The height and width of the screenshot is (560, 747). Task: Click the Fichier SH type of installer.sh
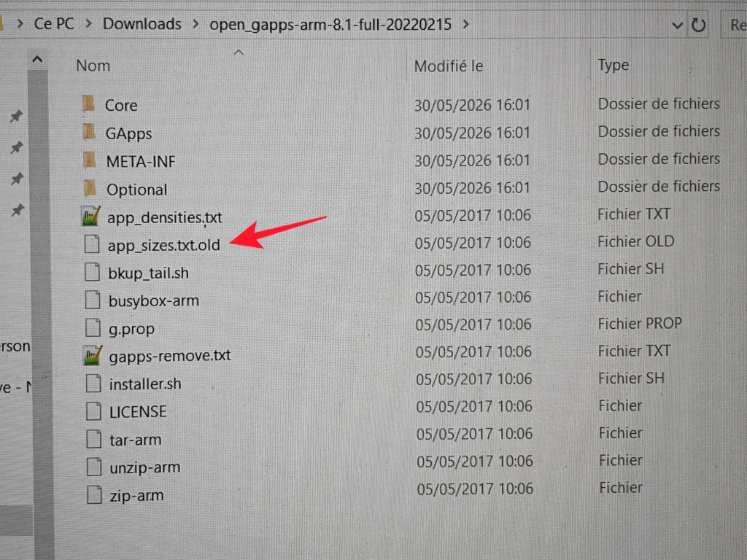click(x=631, y=378)
